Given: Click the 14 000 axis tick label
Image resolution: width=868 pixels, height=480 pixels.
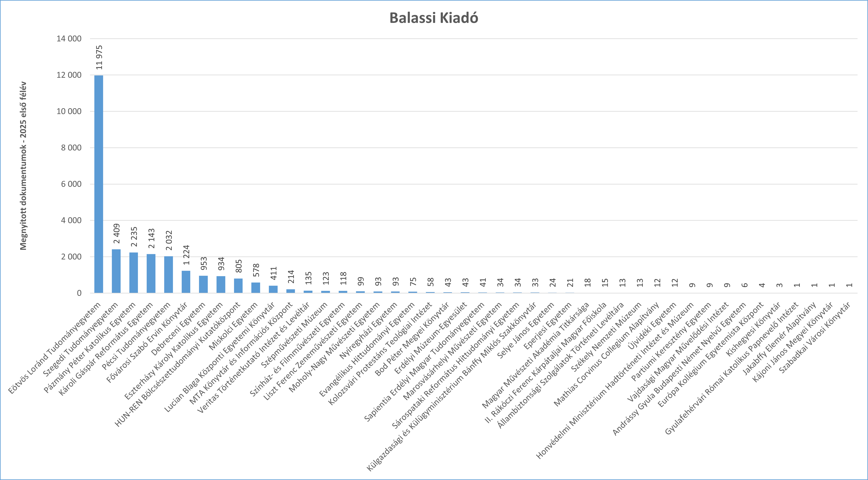Looking at the screenshot, I should tap(69, 39).
